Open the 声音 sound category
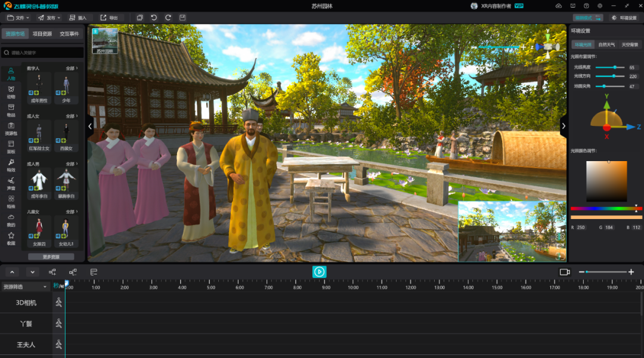Screen dimensions: 644x358 (x=11, y=184)
